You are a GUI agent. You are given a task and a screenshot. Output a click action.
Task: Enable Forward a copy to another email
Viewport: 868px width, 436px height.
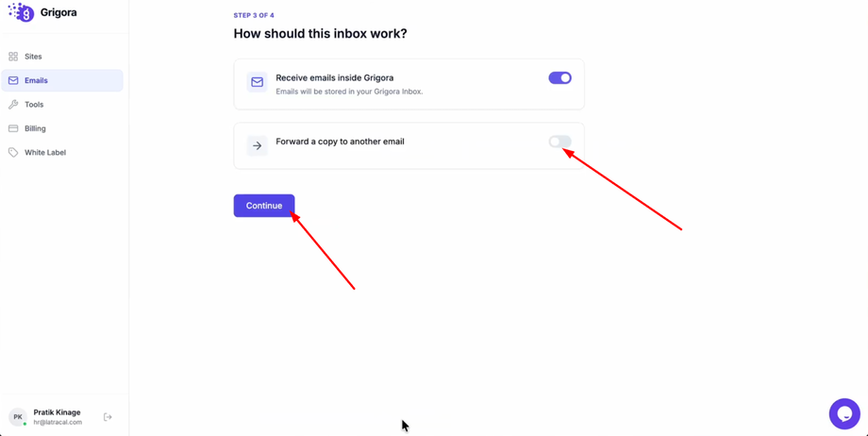(559, 142)
